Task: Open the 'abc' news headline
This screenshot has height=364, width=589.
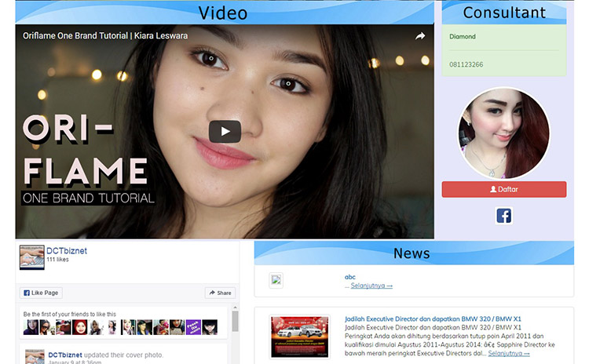Action: pos(350,277)
